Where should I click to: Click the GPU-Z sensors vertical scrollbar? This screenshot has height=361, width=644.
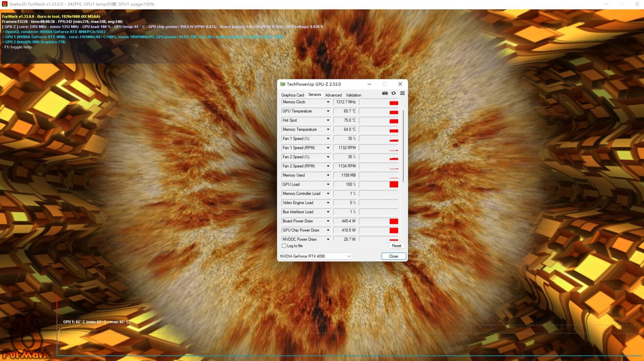pyautogui.click(x=403, y=146)
